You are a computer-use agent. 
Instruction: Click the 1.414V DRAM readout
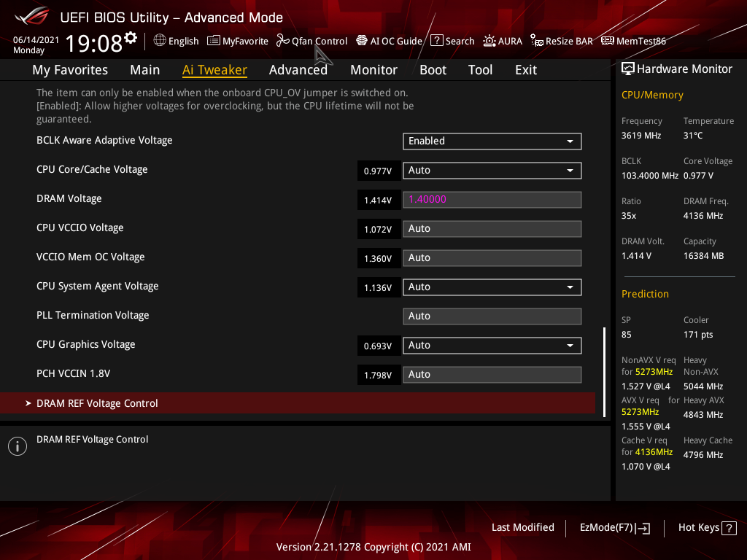tap(378, 200)
